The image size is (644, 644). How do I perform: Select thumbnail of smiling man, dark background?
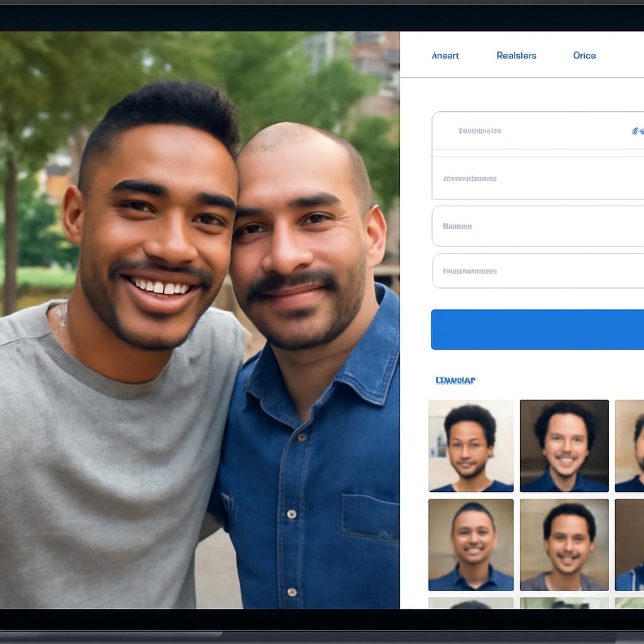(x=564, y=446)
